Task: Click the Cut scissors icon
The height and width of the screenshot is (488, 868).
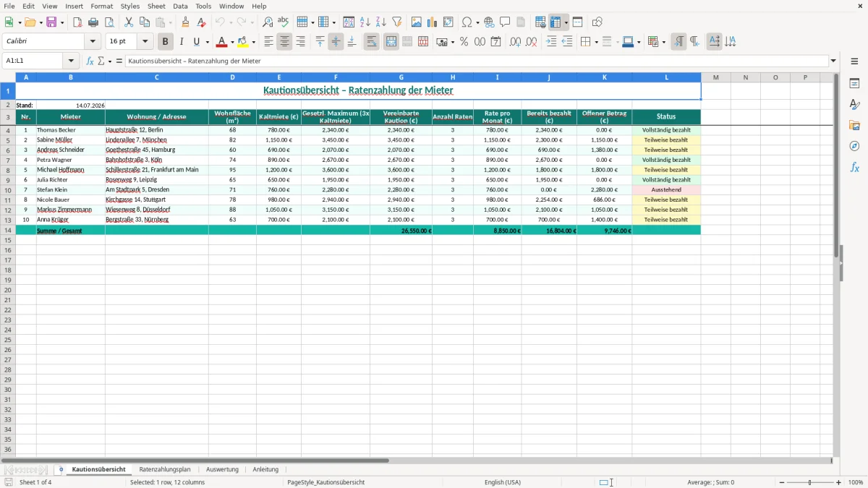Action: click(x=129, y=22)
